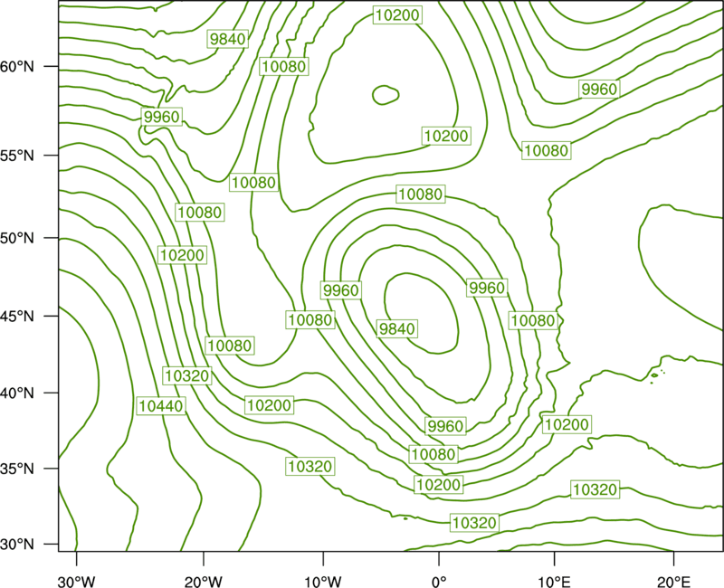The image size is (724, 588).
Task: Click the 60°N latitude axis label
Action: click(17, 67)
